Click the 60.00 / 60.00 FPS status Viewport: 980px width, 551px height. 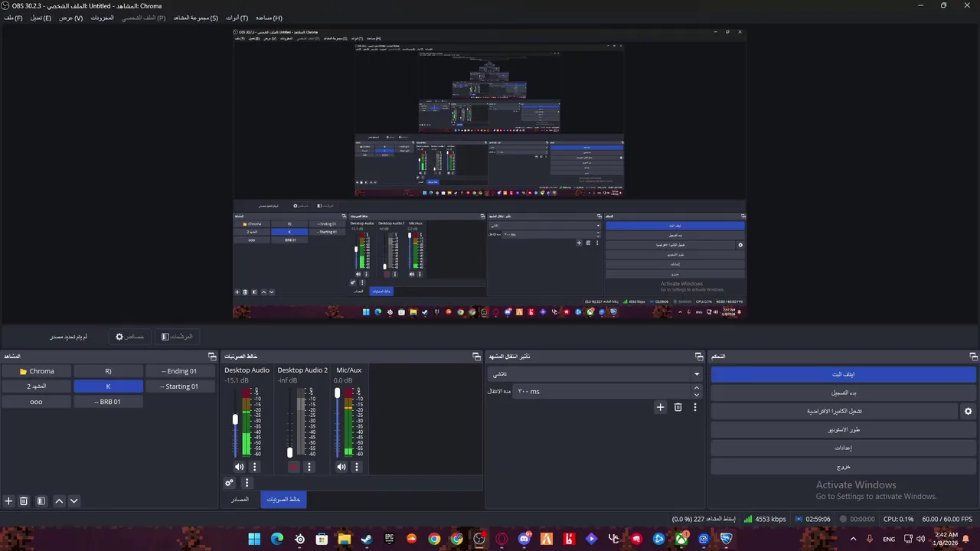click(947, 519)
